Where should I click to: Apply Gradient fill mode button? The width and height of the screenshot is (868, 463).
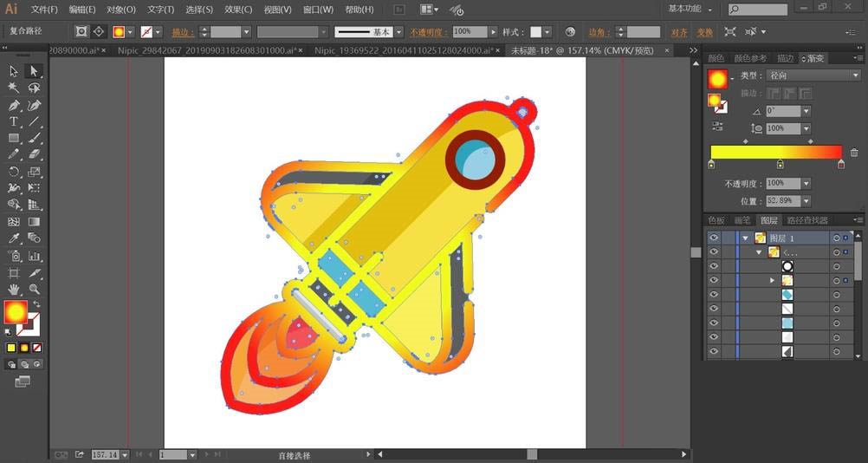coord(24,348)
